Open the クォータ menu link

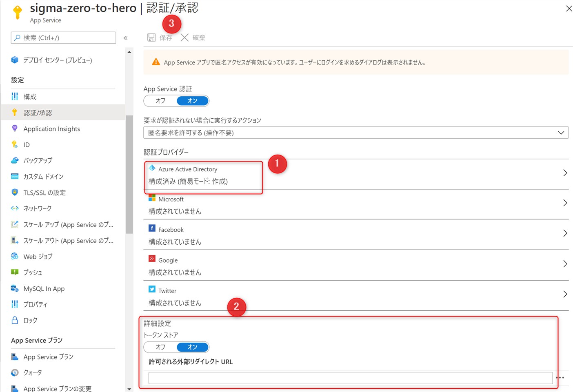(33, 372)
